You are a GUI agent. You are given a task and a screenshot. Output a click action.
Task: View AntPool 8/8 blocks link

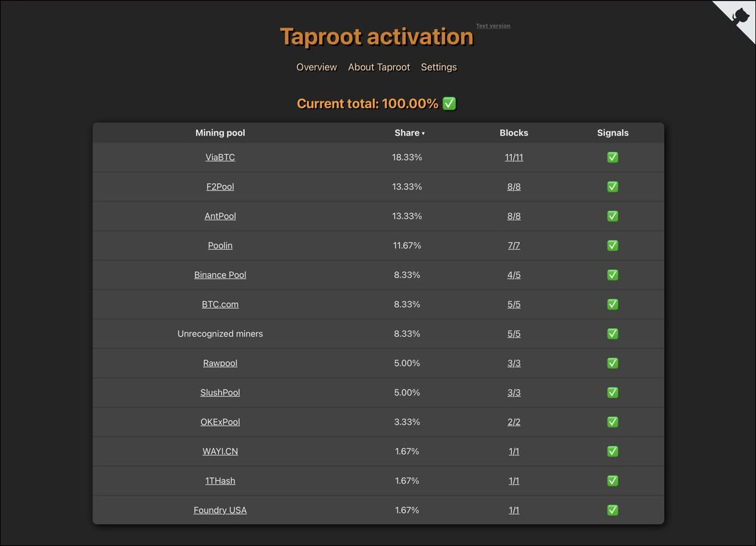[x=514, y=216]
